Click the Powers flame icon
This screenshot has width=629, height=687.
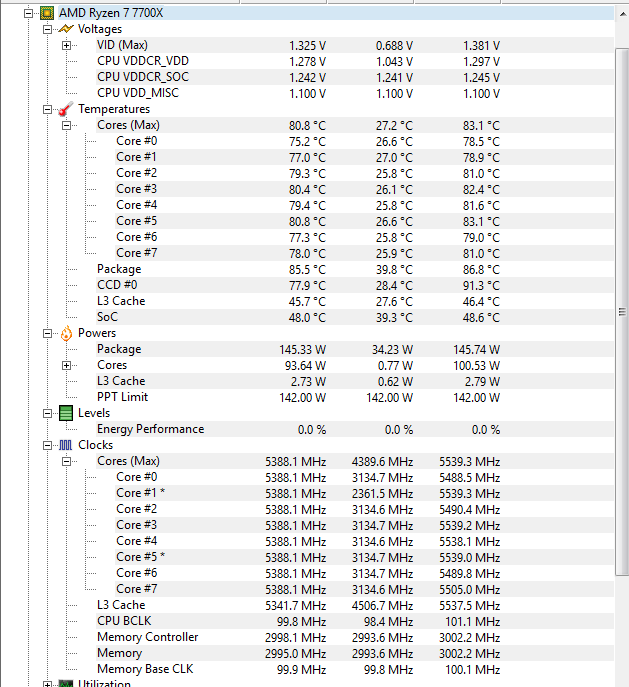pos(66,333)
